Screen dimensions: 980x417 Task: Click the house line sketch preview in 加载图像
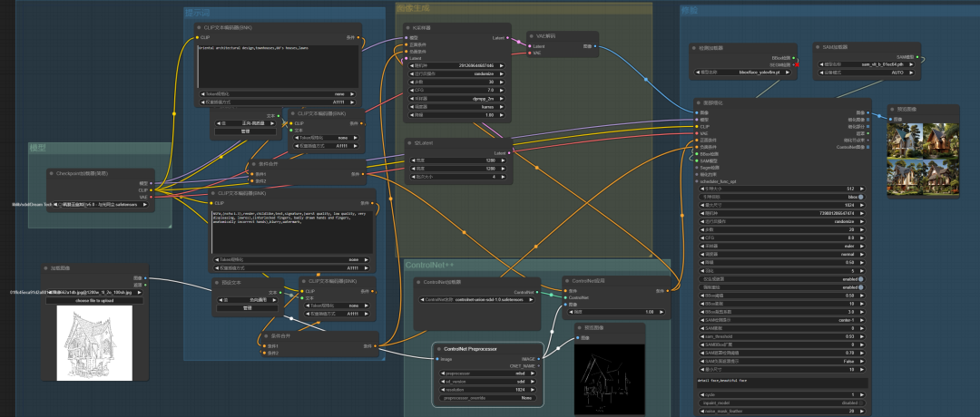pos(94,343)
